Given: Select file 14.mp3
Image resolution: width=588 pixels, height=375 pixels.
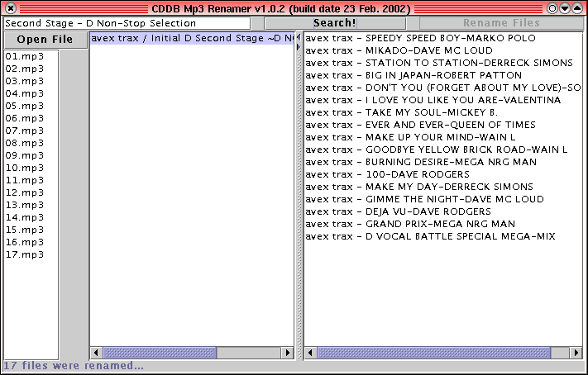Looking at the screenshot, I should click(x=31, y=217).
